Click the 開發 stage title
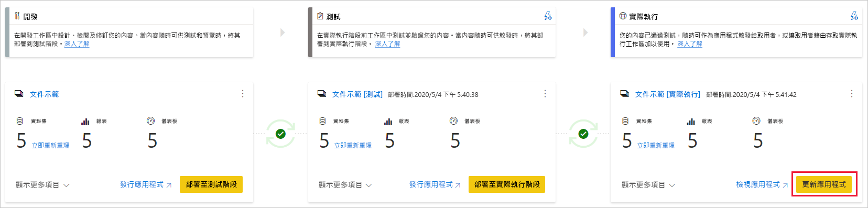This screenshot has width=868, height=208. [x=30, y=17]
